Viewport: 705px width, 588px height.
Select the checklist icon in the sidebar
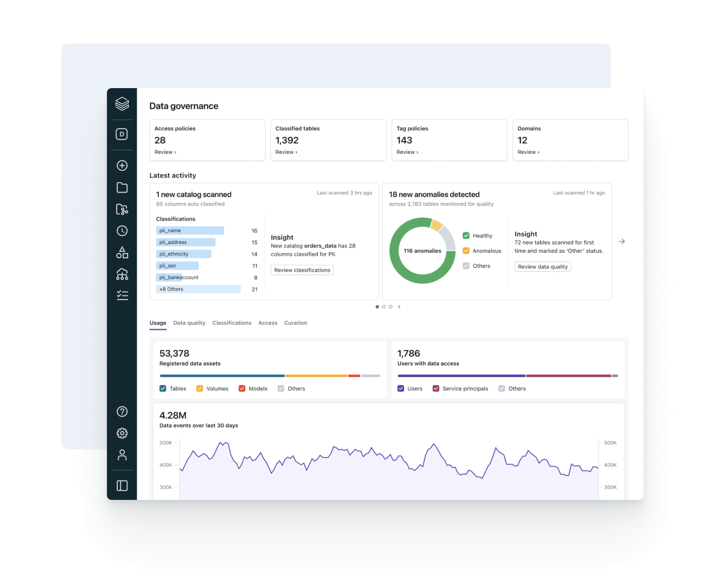coord(122,295)
